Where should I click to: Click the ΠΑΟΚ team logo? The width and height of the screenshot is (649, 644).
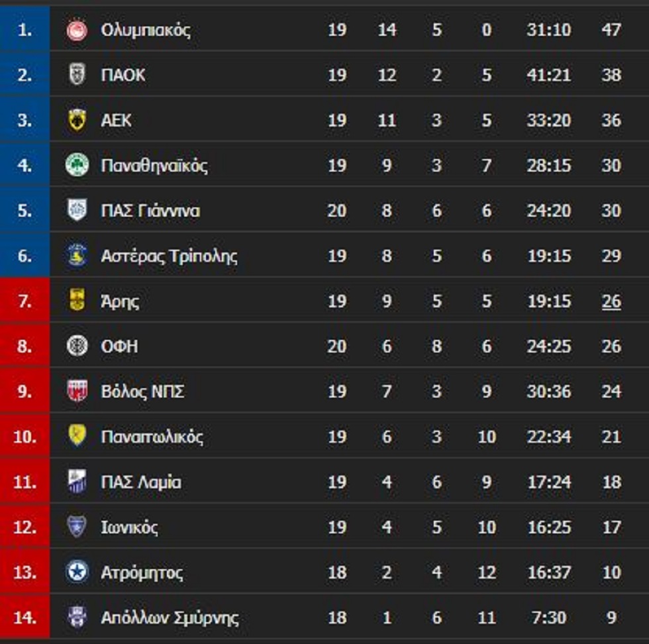click(x=77, y=75)
